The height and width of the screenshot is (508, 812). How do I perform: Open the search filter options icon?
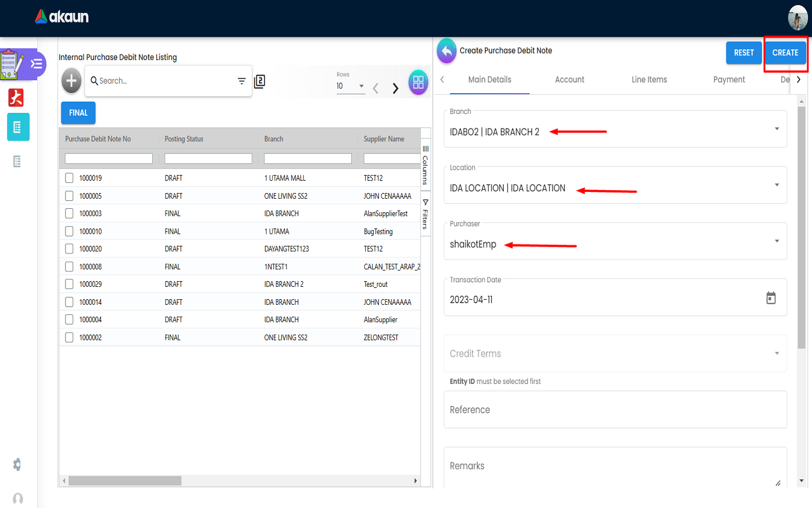coord(241,81)
